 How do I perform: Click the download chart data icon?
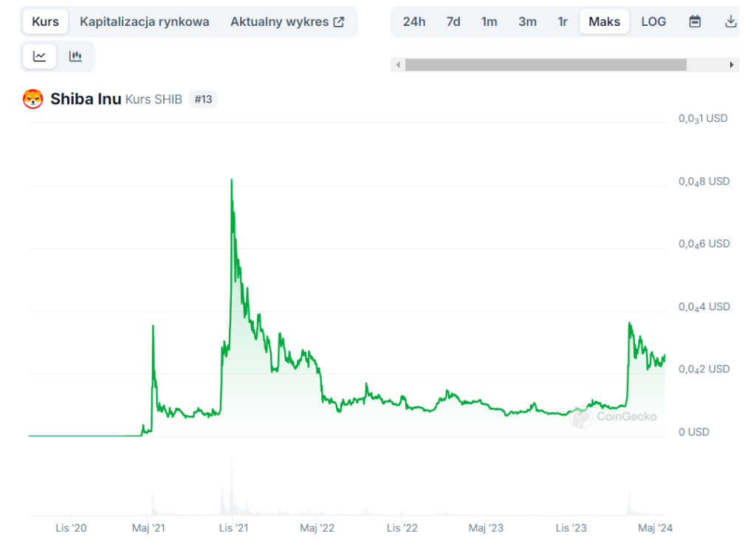(730, 21)
